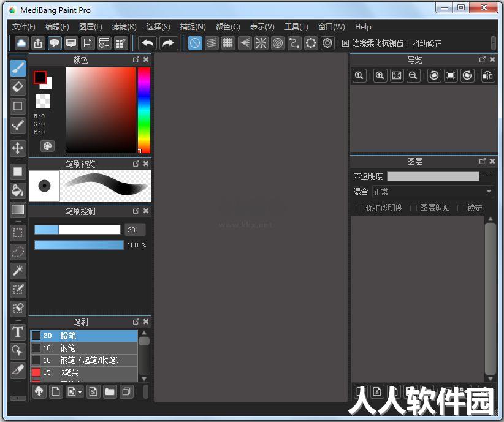This screenshot has height=422, width=504.
Task: Click the brush size value field 20
Action: [x=135, y=230]
